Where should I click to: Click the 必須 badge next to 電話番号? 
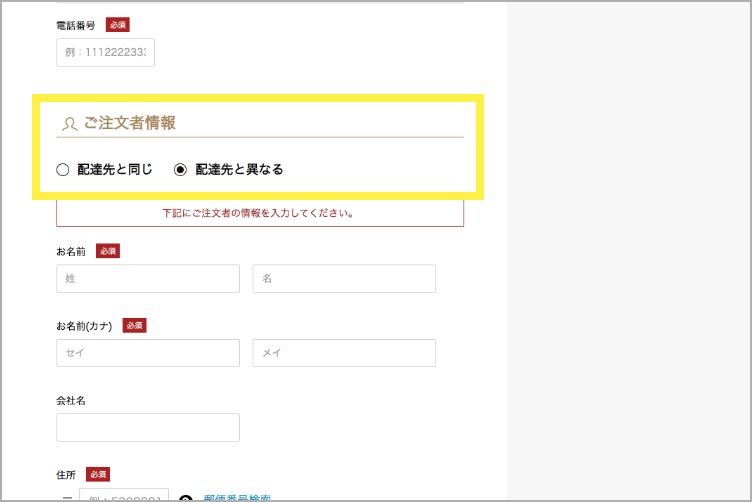point(117,24)
